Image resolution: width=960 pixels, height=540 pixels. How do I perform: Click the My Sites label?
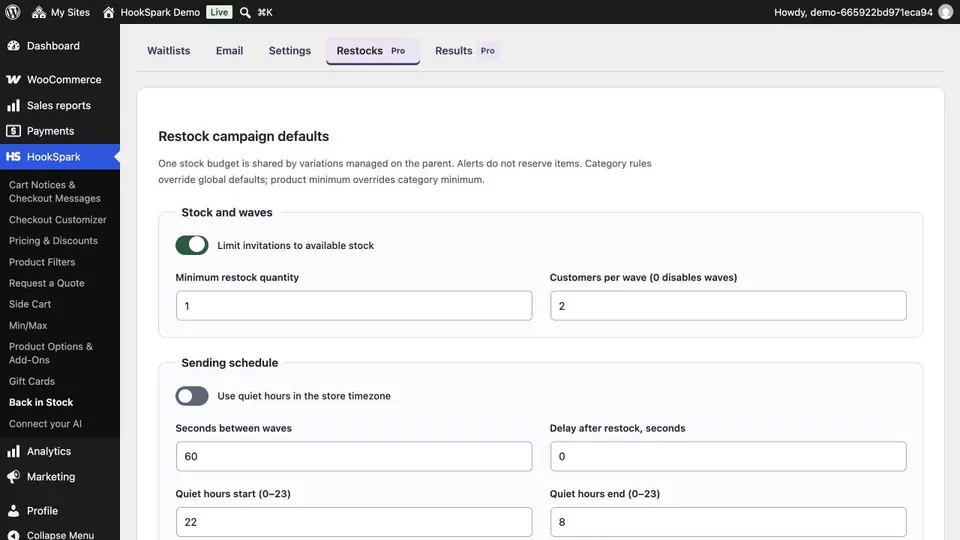(x=70, y=12)
